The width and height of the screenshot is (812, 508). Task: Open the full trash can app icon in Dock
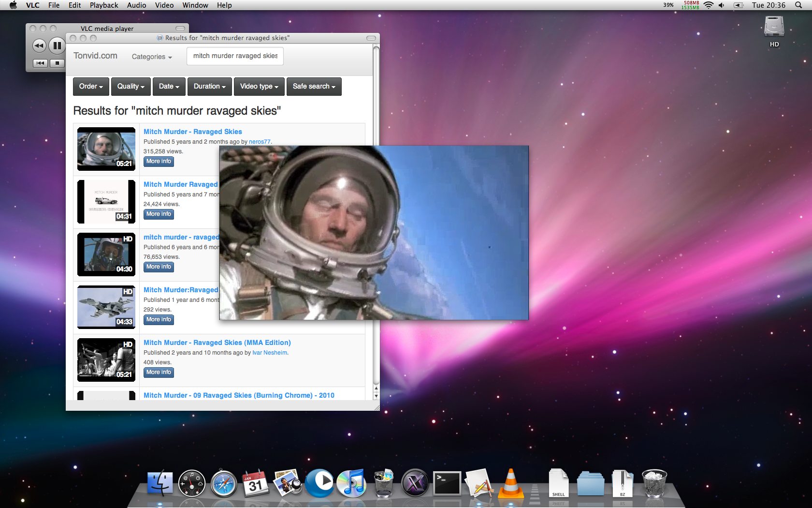[x=384, y=483]
